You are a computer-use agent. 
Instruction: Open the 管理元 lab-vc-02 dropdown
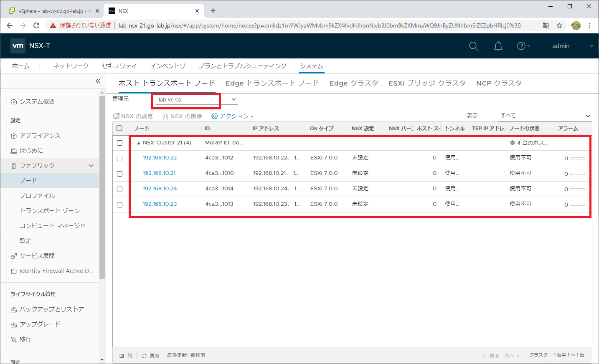196,100
